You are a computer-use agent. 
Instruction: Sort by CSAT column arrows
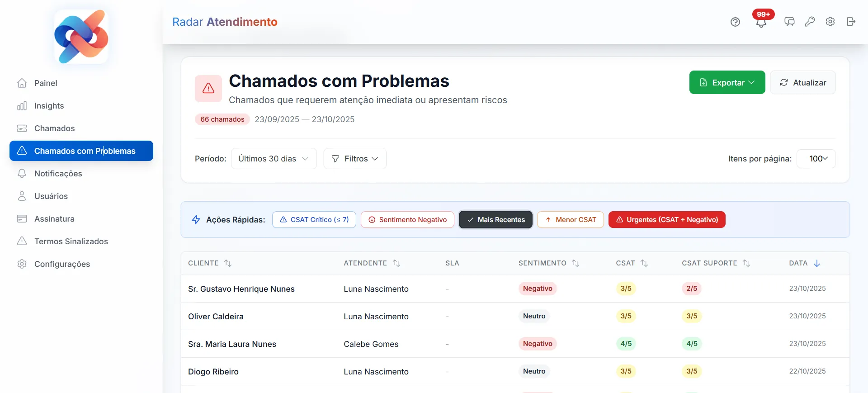coord(644,263)
